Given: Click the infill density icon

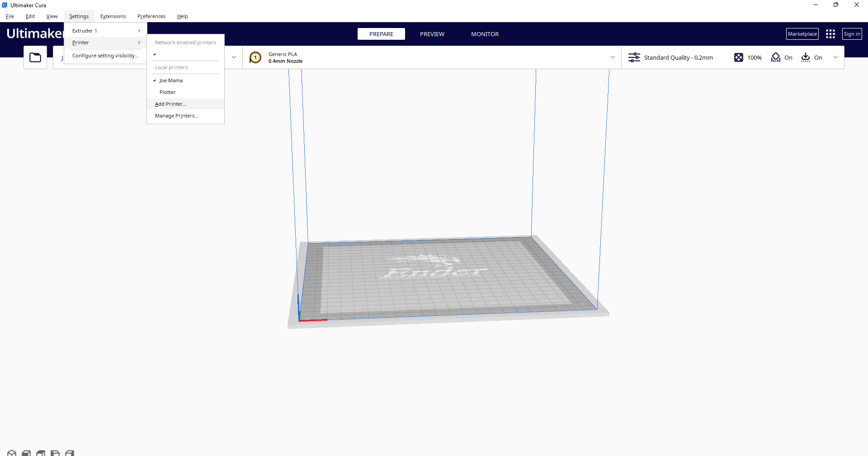Looking at the screenshot, I should point(739,57).
